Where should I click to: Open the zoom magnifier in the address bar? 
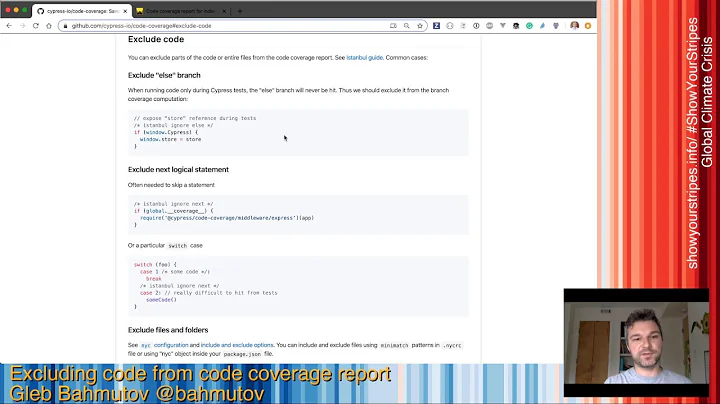click(406, 26)
